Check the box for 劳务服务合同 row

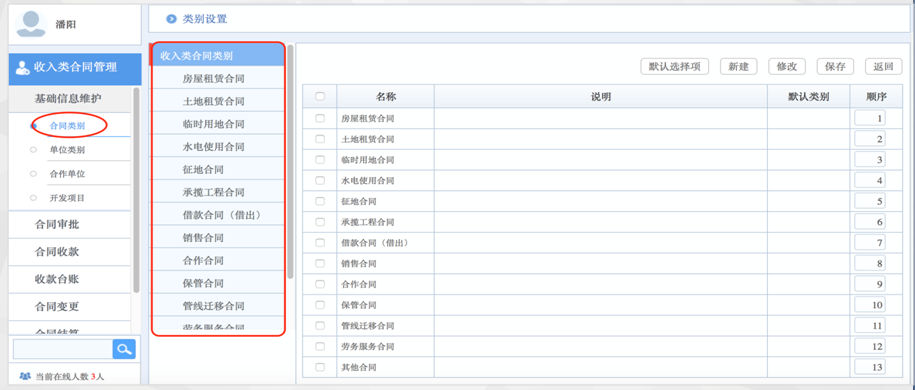pos(320,346)
